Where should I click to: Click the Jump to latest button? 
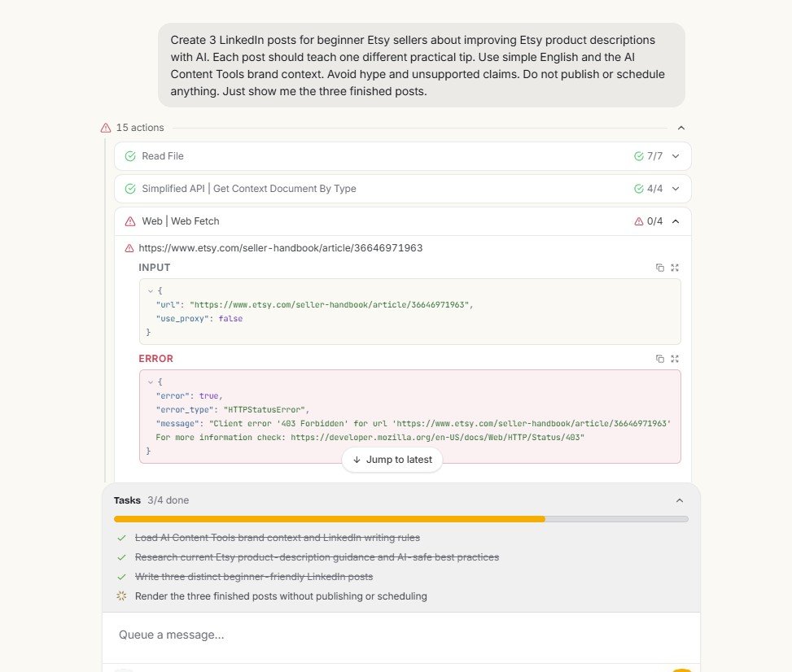[x=392, y=460]
